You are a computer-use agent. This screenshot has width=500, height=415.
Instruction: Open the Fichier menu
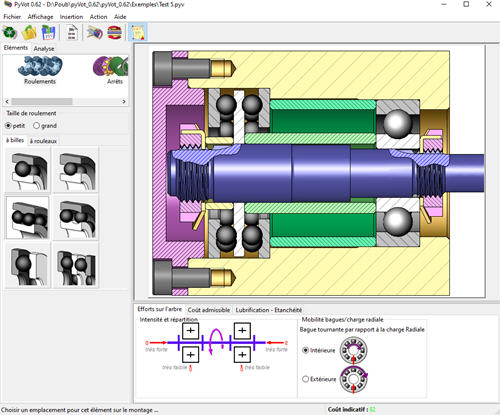click(12, 17)
